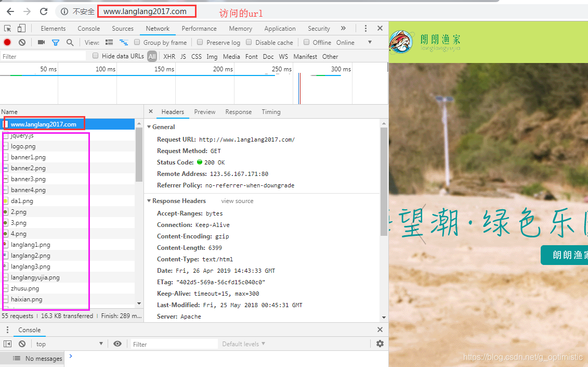This screenshot has height=367, width=588.
Task: Enable Preserve log checkbox
Action: pyautogui.click(x=200, y=43)
